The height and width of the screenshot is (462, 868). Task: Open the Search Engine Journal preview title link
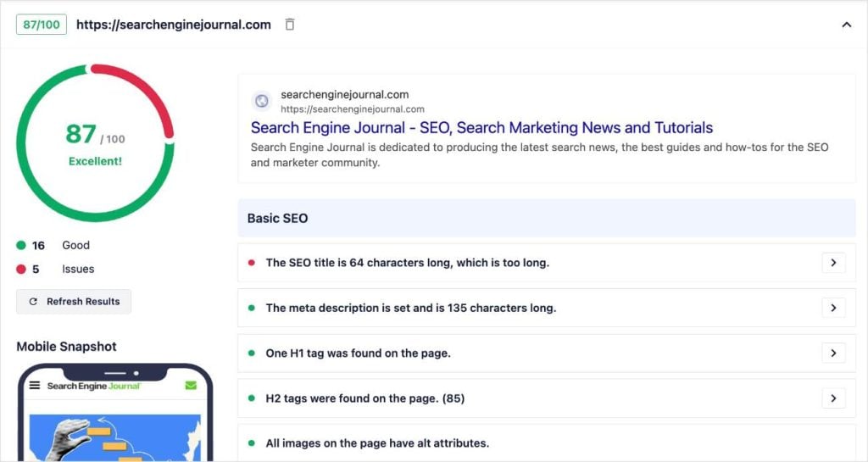(481, 128)
